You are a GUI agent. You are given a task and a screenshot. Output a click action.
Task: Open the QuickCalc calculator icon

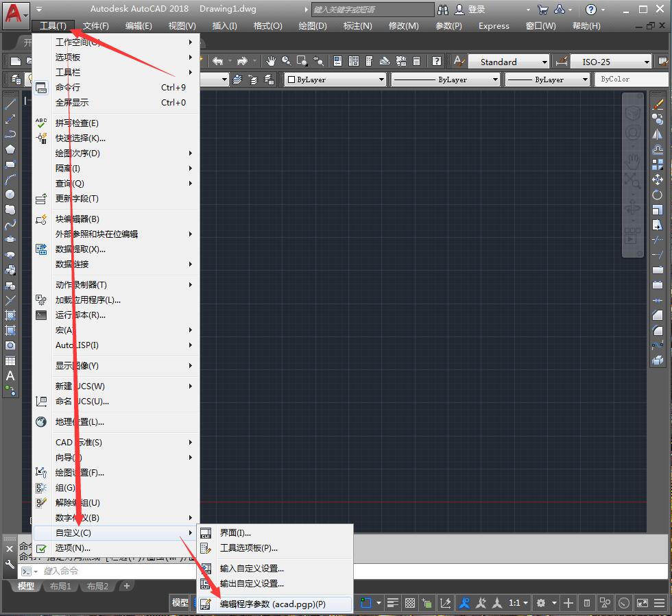click(x=416, y=61)
